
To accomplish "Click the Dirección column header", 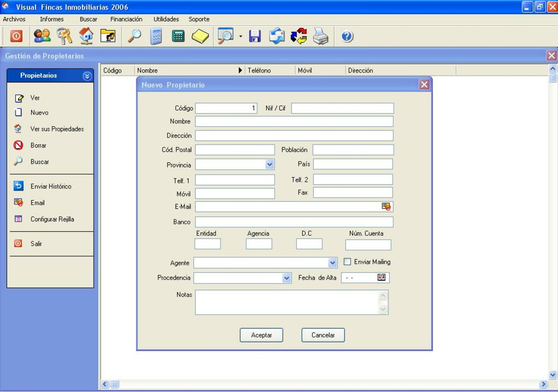I will 401,71.
